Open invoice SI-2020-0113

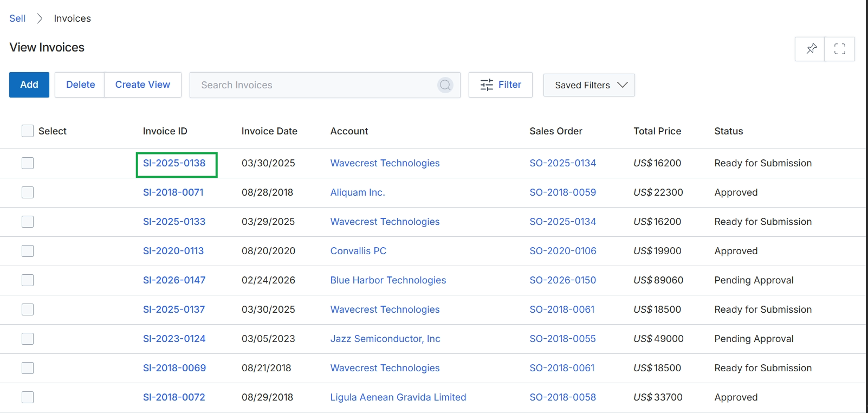point(173,251)
